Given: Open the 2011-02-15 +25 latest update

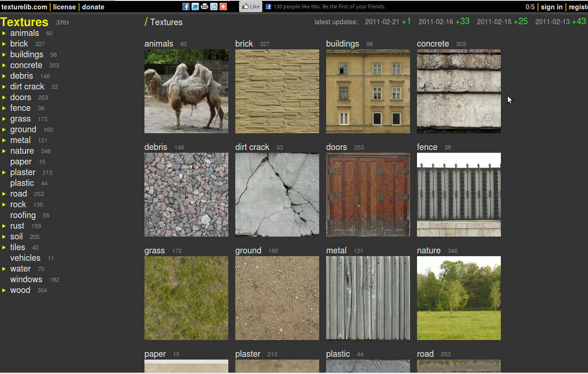Looking at the screenshot, I should tap(502, 21).
